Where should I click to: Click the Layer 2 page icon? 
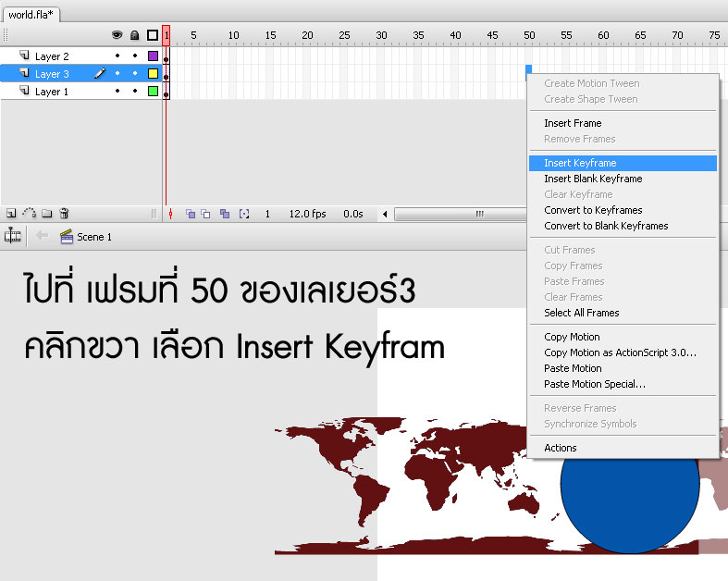[25, 56]
